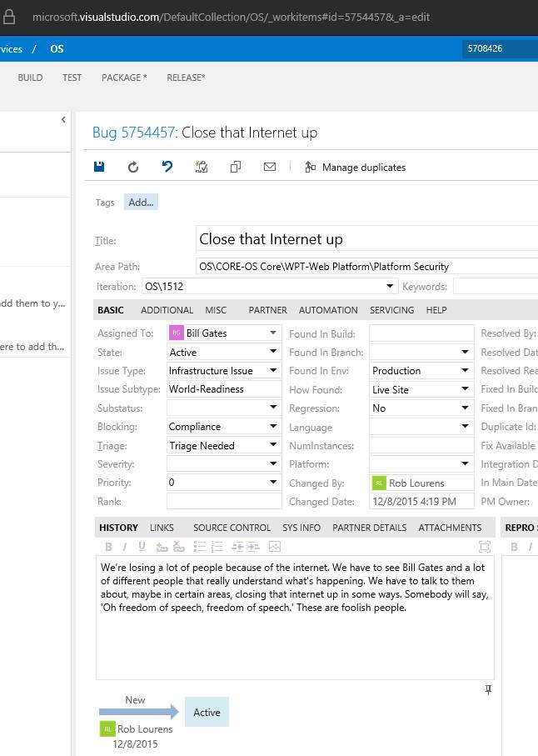Switch to the LINKS tab
This screenshot has width=538, height=756.
[x=162, y=528]
